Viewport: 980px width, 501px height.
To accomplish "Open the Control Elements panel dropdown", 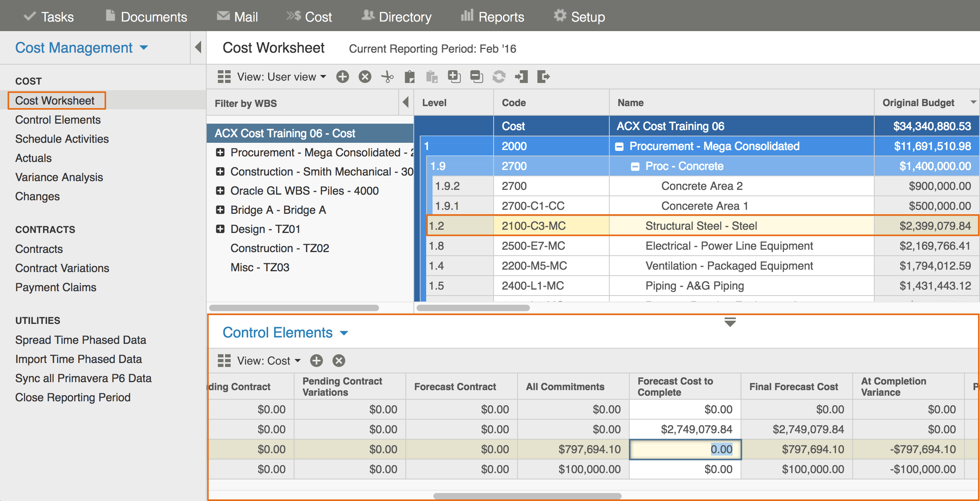I will tap(344, 333).
